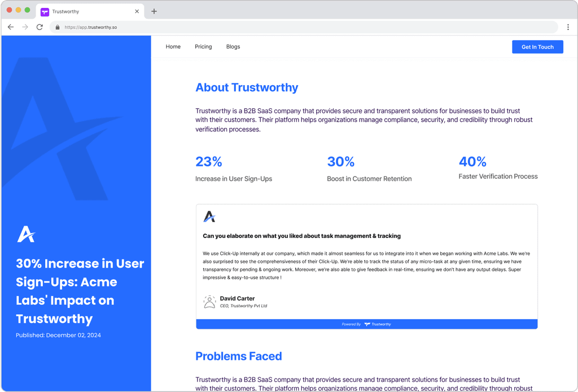Screen dimensions: 578x392
Task: Click the 23% statistic
Action: click(209, 161)
